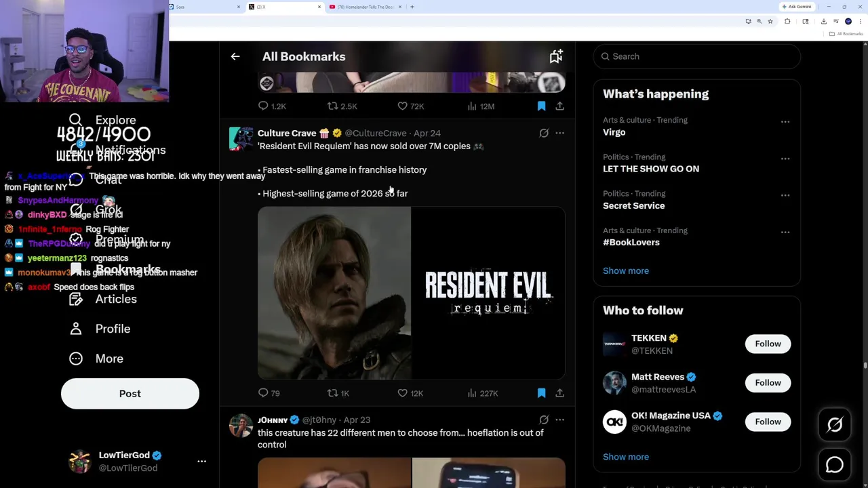Viewport: 868px width, 488px height.
Task: Bookmark this page with the star icon
Action: pos(770,22)
